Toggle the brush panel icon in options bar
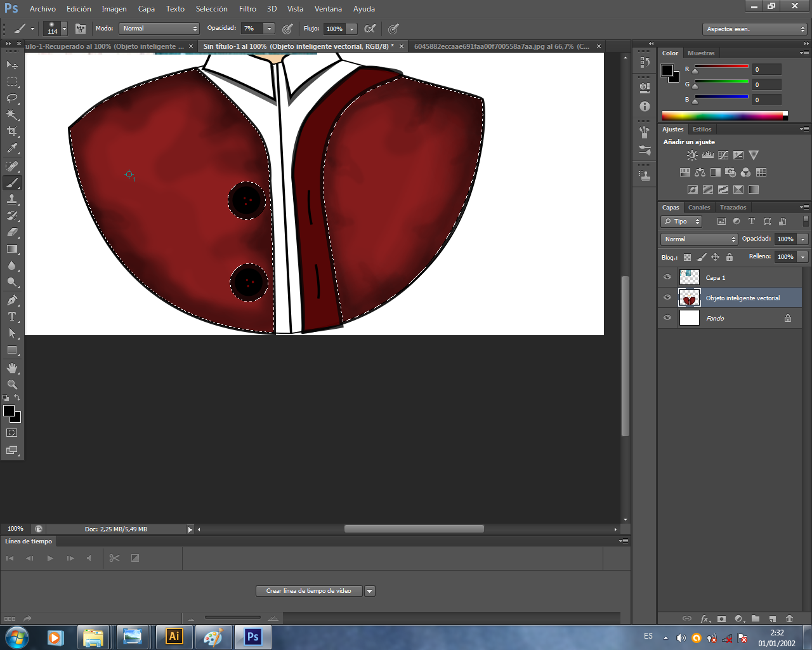The image size is (812, 650). 81,29
